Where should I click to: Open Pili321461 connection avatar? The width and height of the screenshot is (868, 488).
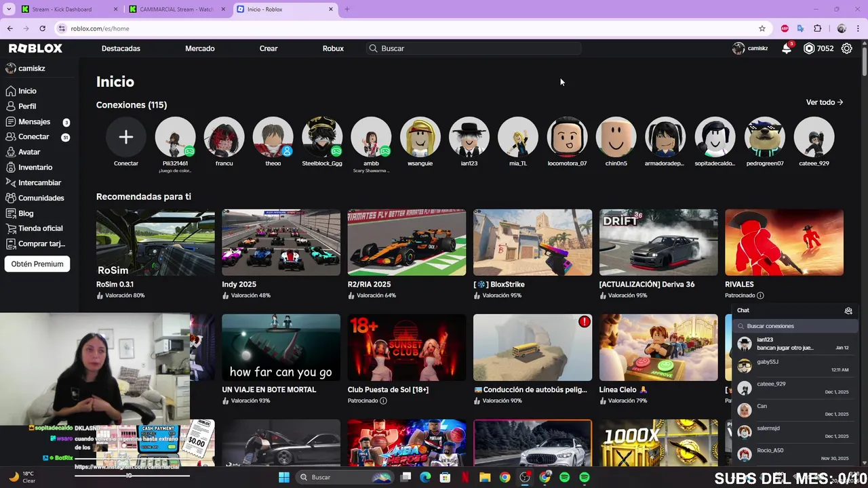(x=175, y=137)
